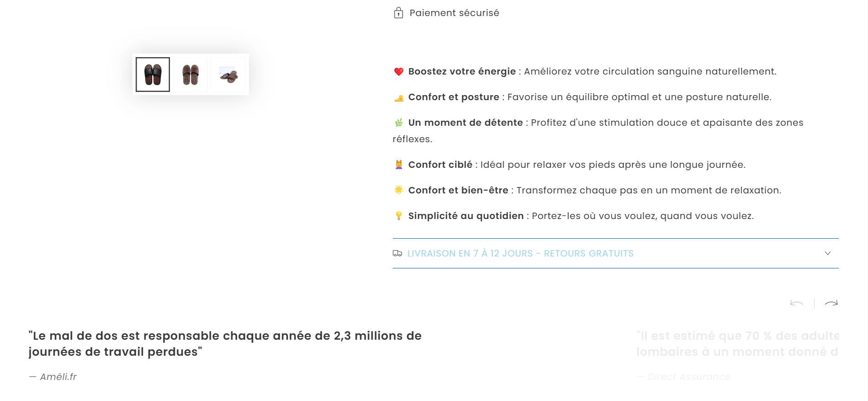Select the brown slippers thumbnail
Screen dimensions: 868x401
[x=191, y=75]
